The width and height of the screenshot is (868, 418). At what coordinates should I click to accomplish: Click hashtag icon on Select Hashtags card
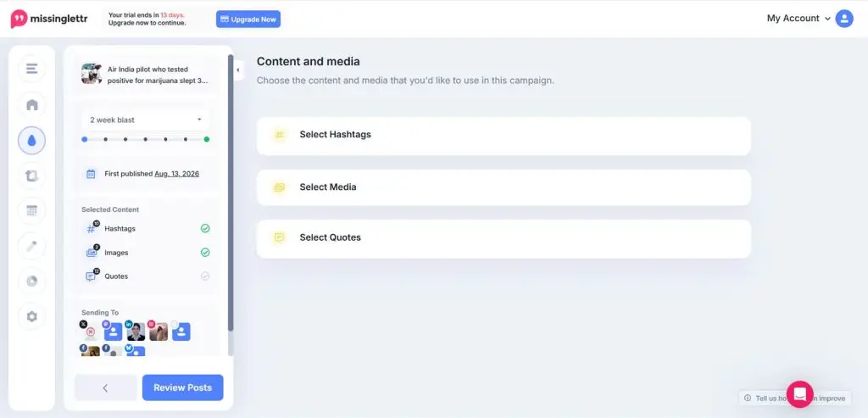pos(280,135)
